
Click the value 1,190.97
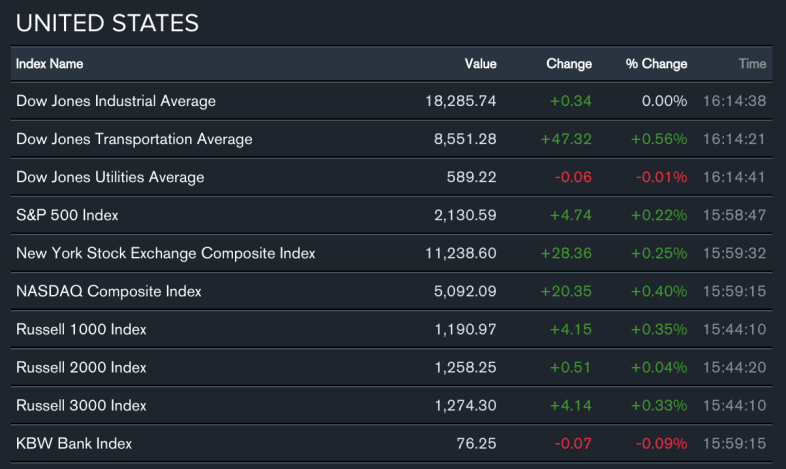click(x=465, y=330)
